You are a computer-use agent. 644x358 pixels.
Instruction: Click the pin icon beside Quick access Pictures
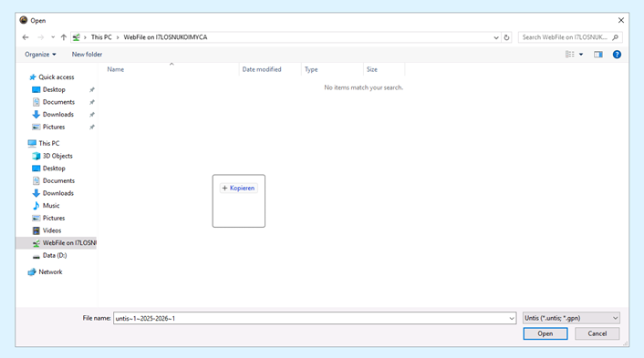pyautogui.click(x=92, y=128)
